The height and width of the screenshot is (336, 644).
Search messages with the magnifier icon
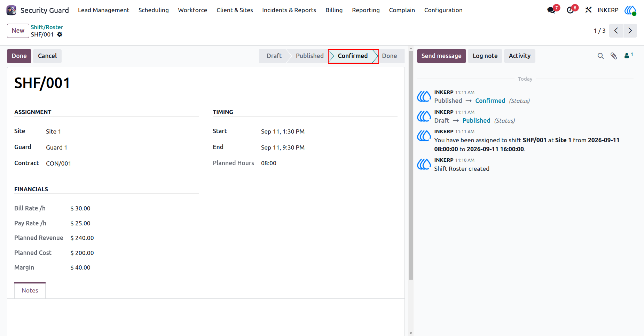click(x=600, y=56)
